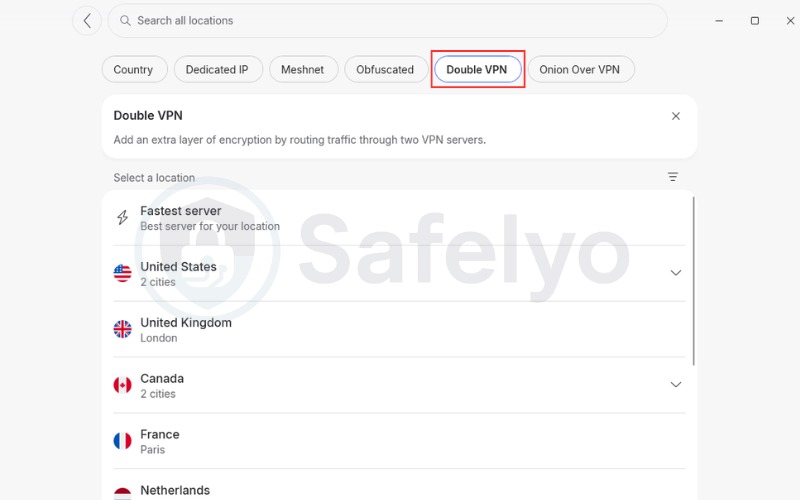The height and width of the screenshot is (500, 800).
Task: Click the Fastest server lightning icon
Action: point(122,218)
